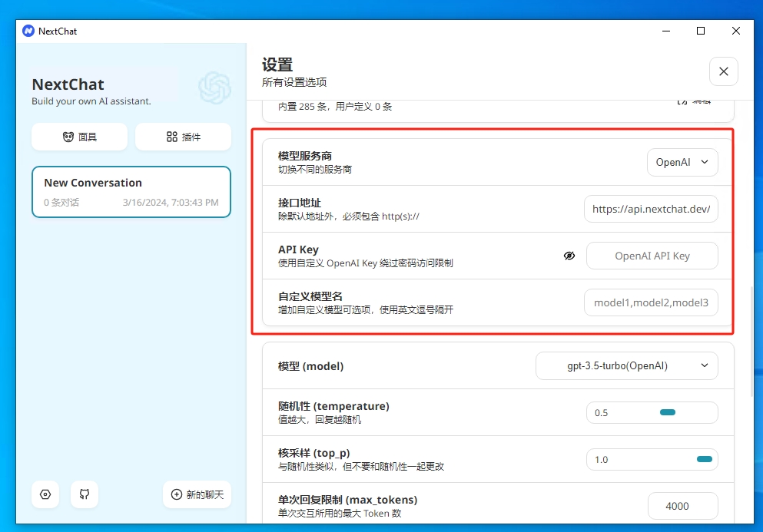Click the 自定义模型名 input box
763x532 pixels.
[651, 302]
